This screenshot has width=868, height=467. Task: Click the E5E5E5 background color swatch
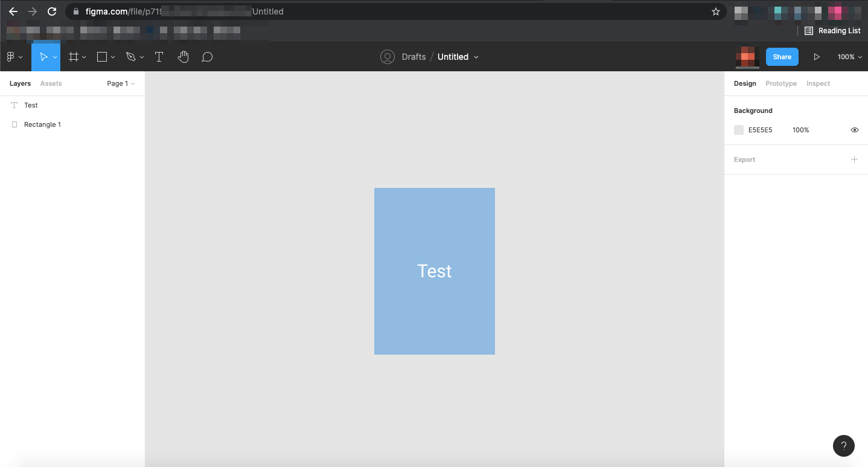click(739, 130)
